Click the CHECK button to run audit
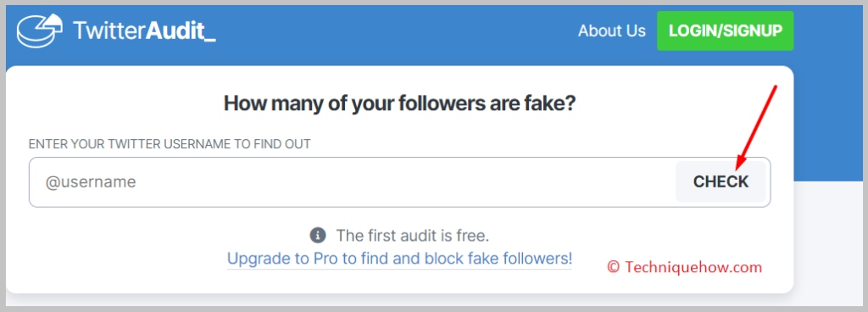 tap(721, 181)
